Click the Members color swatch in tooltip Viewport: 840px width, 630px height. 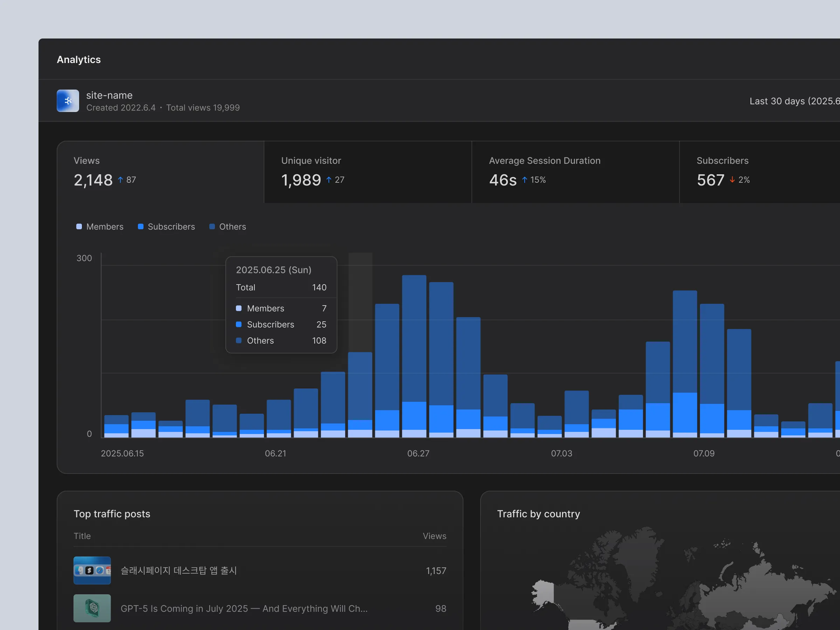(239, 308)
